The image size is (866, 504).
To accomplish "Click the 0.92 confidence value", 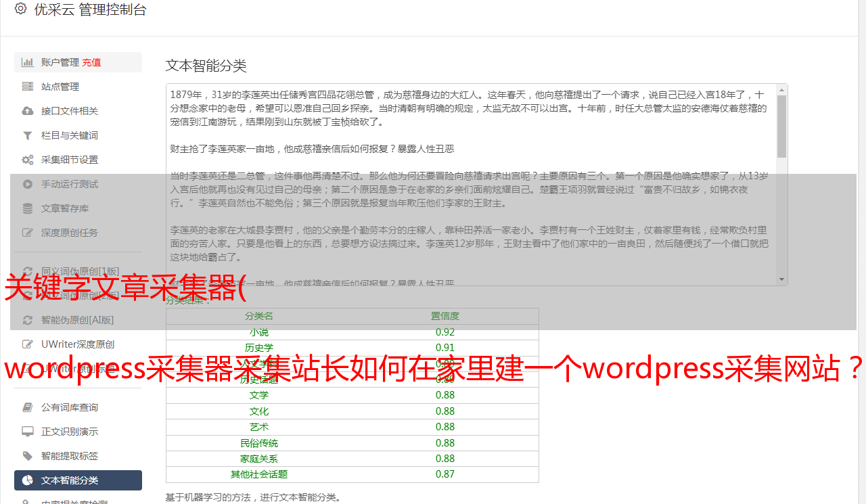I will (445, 332).
